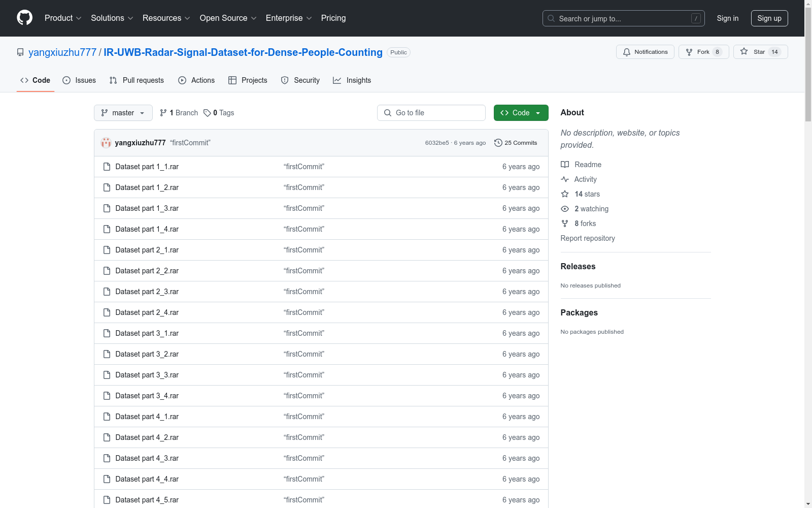Screen dimensions: 812x508
Task: Click the repository icon beside yangxiuzhu777
Action: (x=20, y=52)
